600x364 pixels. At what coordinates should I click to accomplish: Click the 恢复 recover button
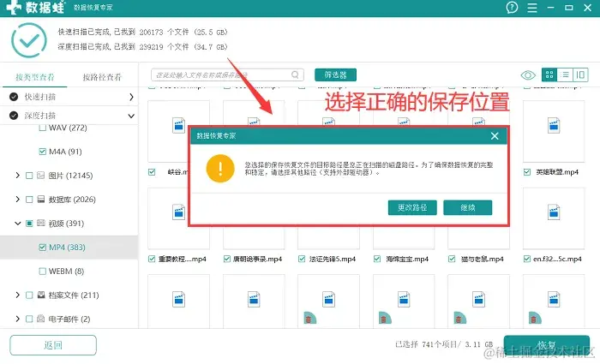point(547,346)
